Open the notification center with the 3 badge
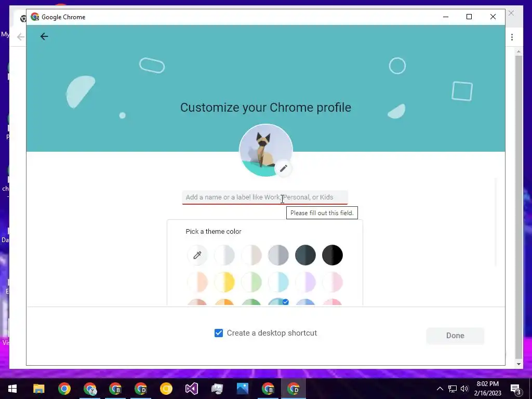The image size is (532, 399). [x=515, y=389]
